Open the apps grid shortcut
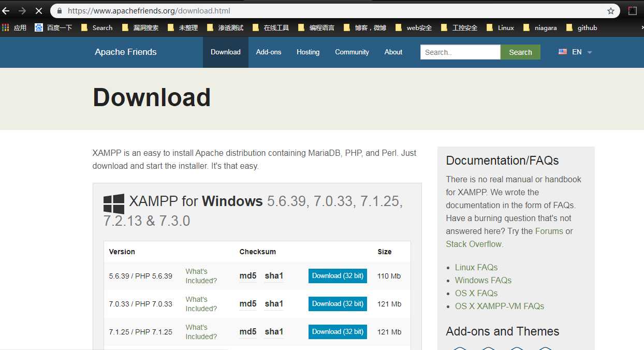Screen dimensions: 644x350 pyautogui.click(x=6, y=27)
